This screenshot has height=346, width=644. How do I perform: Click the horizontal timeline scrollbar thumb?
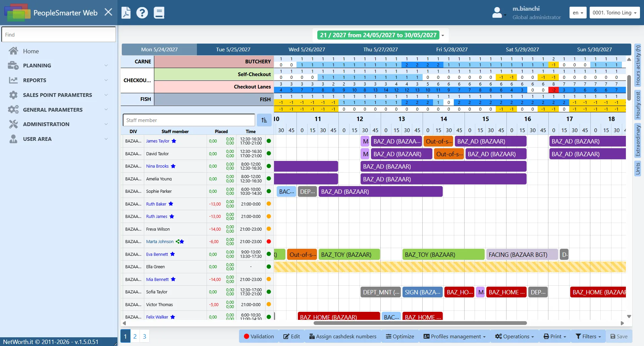(x=420, y=323)
